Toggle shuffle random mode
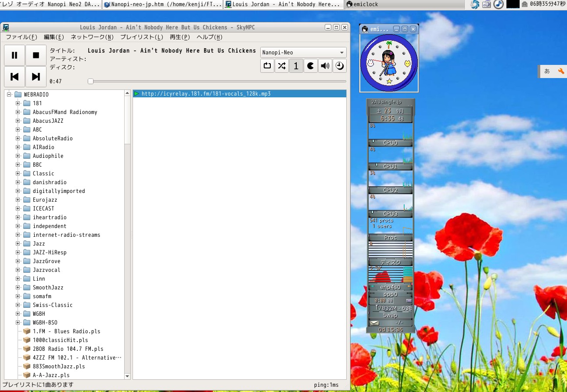This screenshot has width=567, height=392. 282,66
